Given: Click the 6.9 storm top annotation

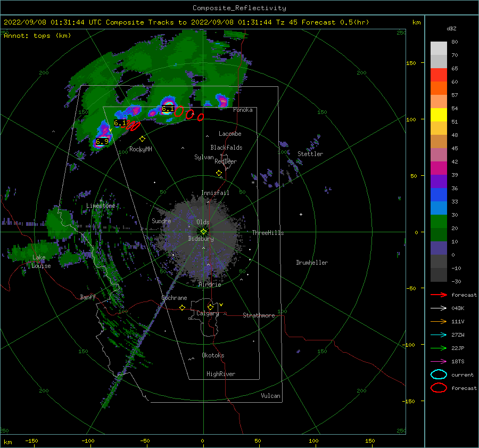Looking at the screenshot, I should click(x=102, y=141).
